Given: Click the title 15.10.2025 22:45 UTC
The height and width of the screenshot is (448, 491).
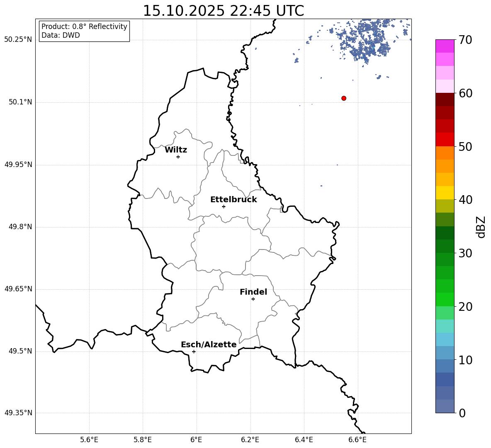Looking at the screenshot, I should click(223, 11).
